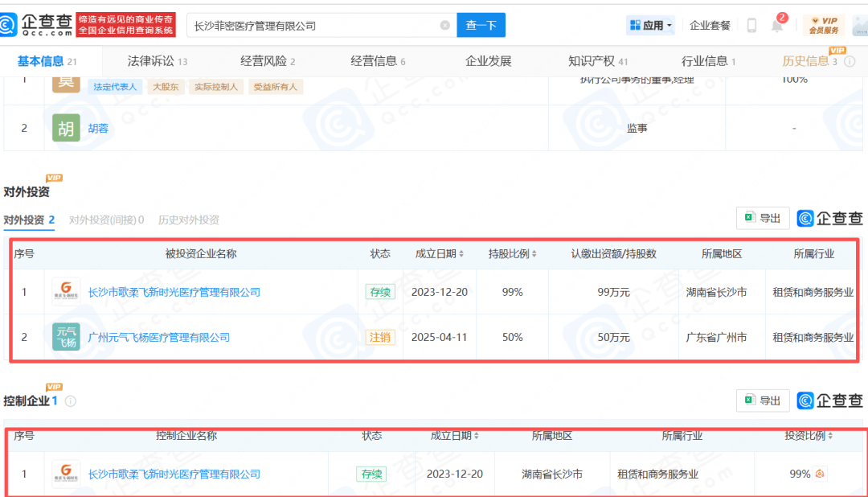This screenshot has height=497, width=868.
Task: Open 长沙市歌柔飞新时光医疗管理有限公司 in 控制企业 table
Action: (174, 474)
